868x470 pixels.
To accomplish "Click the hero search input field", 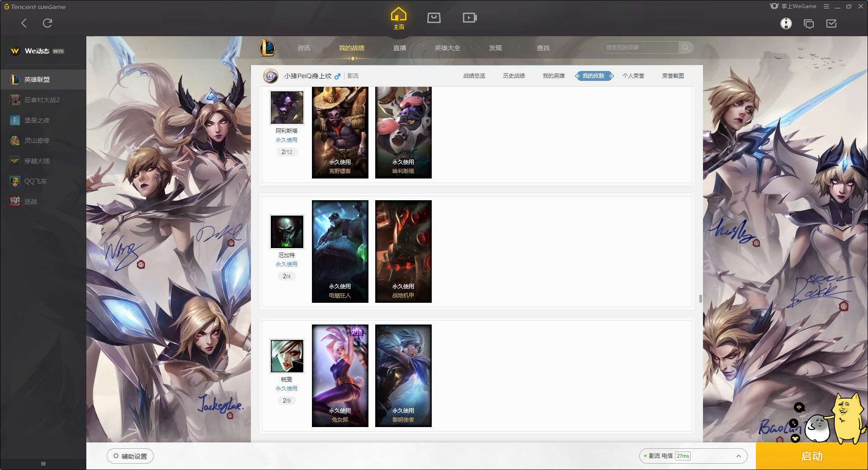I will point(640,47).
